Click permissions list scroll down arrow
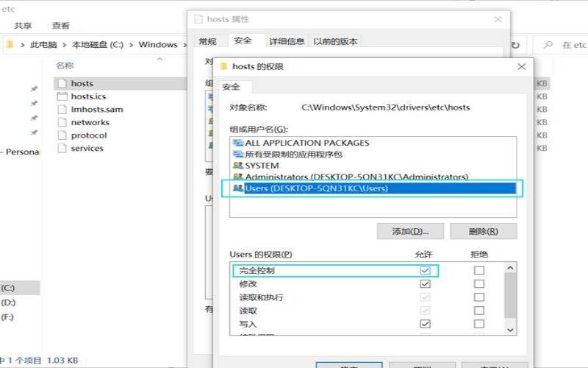The height and width of the screenshot is (368, 588). tap(510, 330)
